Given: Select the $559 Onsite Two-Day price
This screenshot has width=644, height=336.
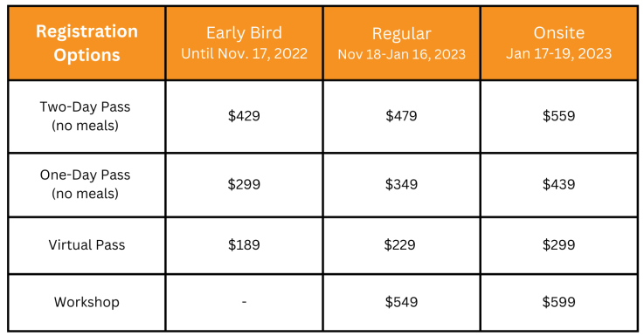Looking at the screenshot, I should pyautogui.click(x=559, y=116).
